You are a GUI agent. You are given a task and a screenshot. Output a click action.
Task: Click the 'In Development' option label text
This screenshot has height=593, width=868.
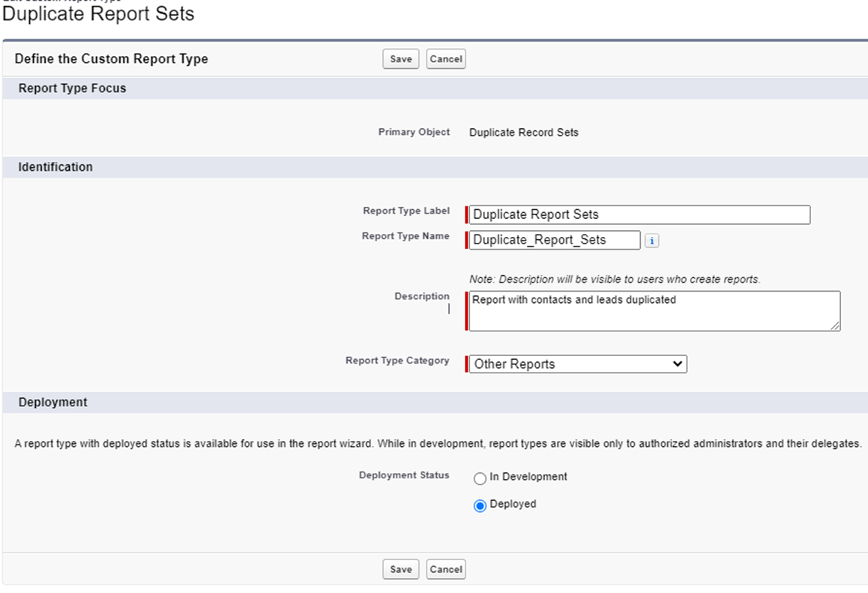coord(528,478)
